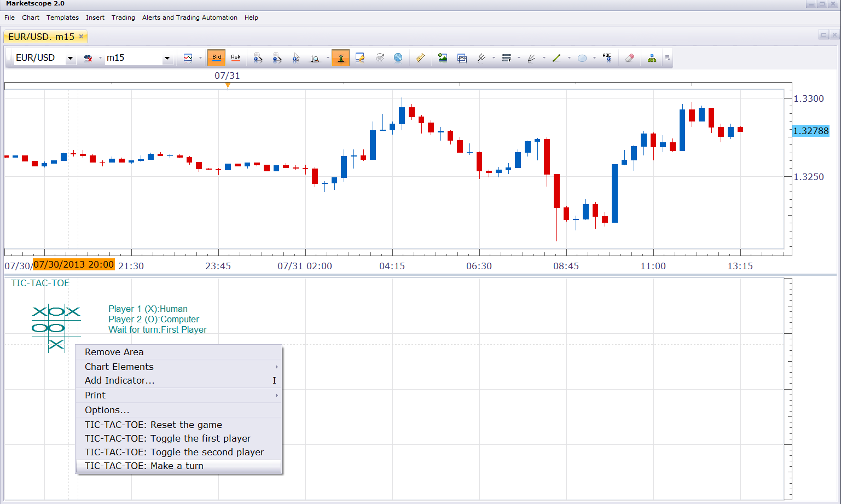841x504 pixels.
Task: Expand the levels tool dropdown arrow
Action: 519,57
